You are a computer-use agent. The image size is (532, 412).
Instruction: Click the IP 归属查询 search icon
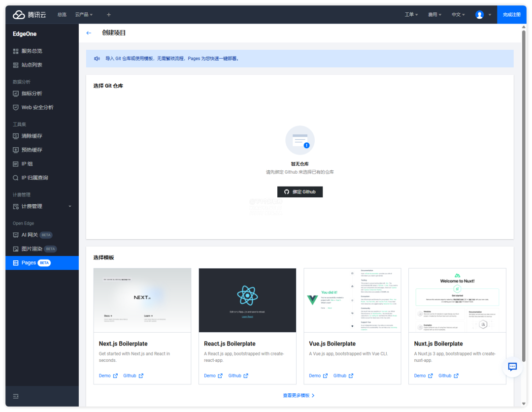(x=16, y=178)
